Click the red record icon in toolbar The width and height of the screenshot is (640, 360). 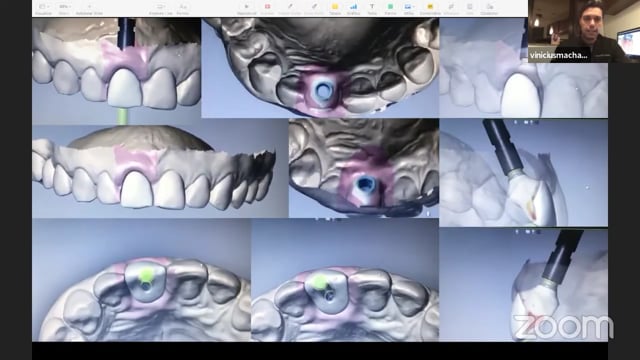pos(267,7)
